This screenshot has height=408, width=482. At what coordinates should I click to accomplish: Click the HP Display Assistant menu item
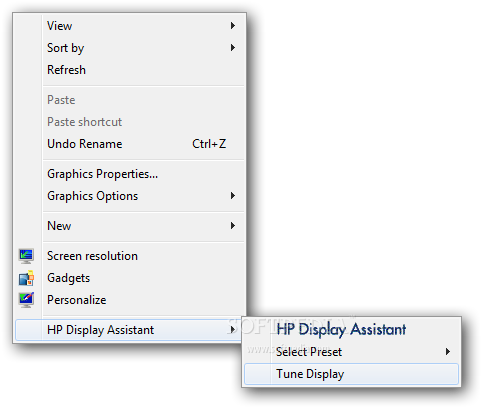coord(129,330)
